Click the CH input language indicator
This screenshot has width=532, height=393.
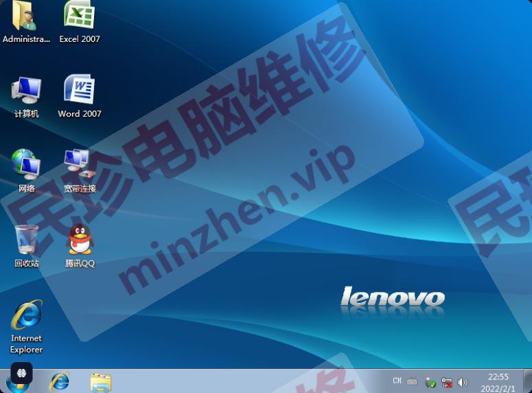point(397,381)
